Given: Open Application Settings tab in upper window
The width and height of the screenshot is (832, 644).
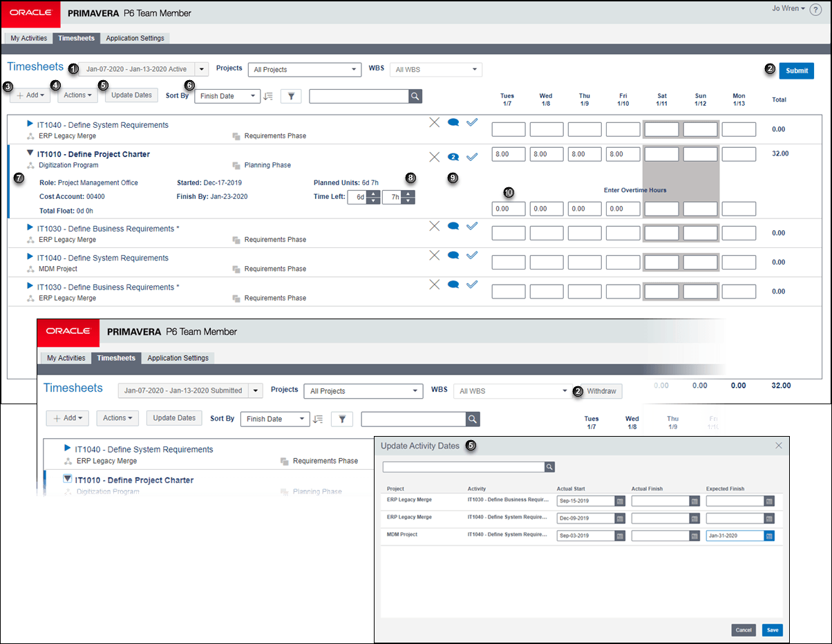Looking at the screenshot, I should 135,39.
